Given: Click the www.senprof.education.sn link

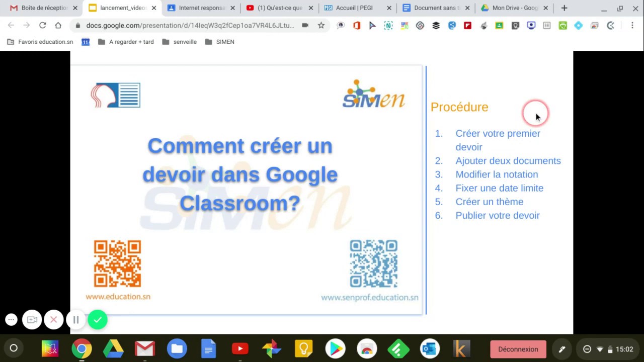Looking at the screenshot, I should pos(370,298).
